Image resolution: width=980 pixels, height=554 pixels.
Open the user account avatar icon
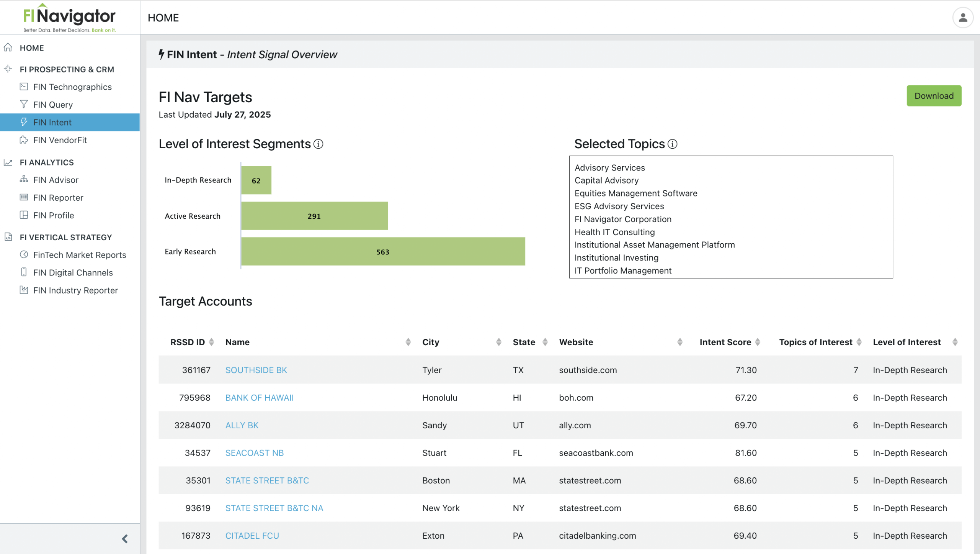point(963,18)
